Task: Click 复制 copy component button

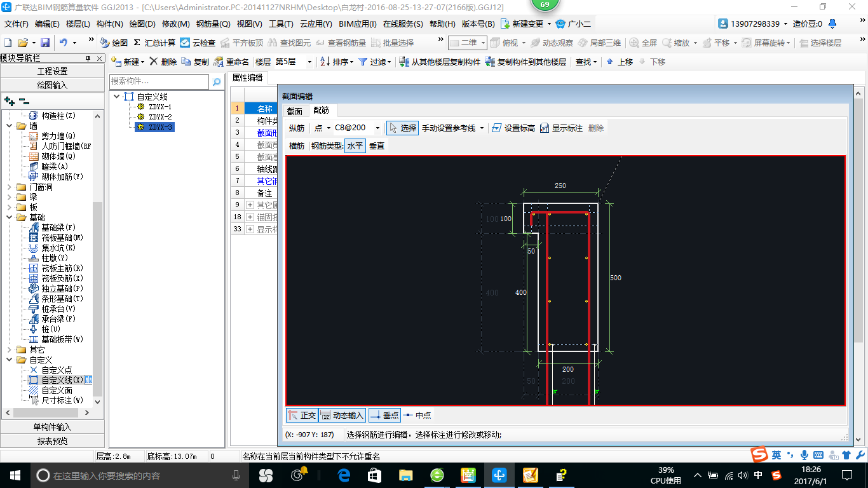Action: 195,62
